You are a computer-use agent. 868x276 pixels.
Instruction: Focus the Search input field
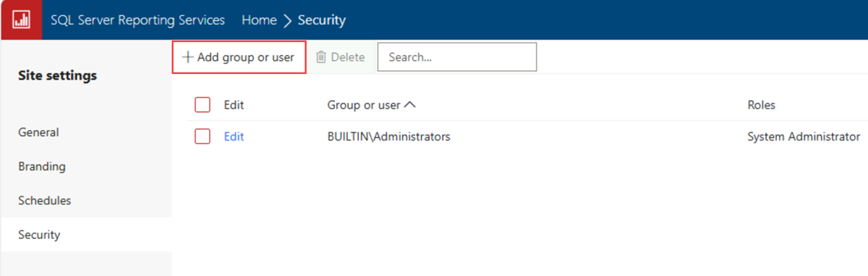click(x=457, y=57)
